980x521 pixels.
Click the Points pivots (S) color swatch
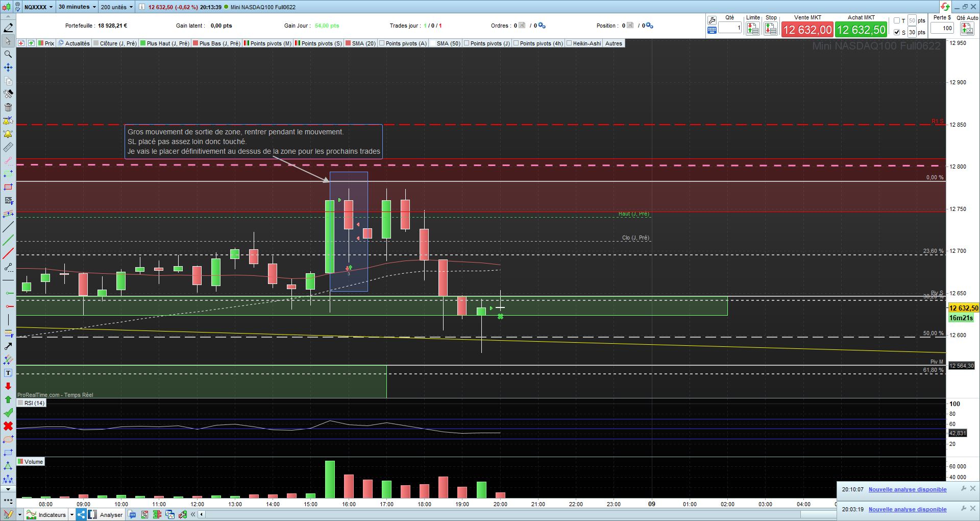click(x=298, y=43)
